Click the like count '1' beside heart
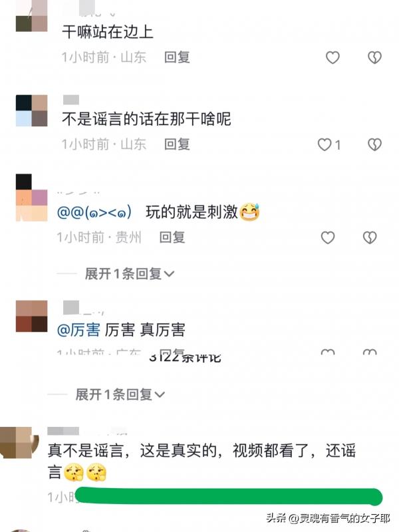 pyautogui.click(x=338, y=145)
